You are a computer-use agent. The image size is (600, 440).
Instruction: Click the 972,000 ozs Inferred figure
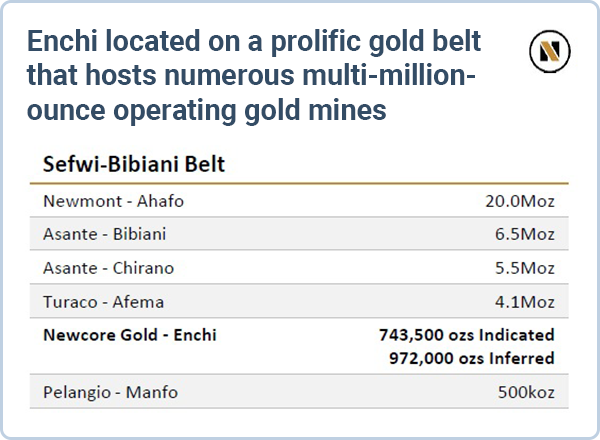[x=472, y=357]
